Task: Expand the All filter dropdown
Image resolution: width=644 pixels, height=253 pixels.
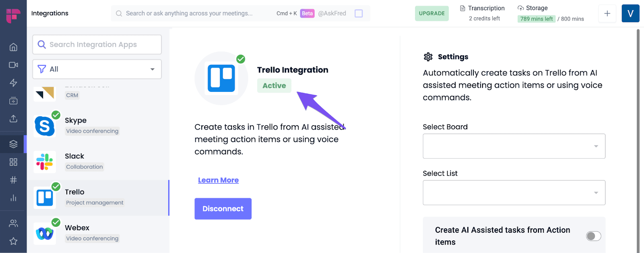Action: 97,69
